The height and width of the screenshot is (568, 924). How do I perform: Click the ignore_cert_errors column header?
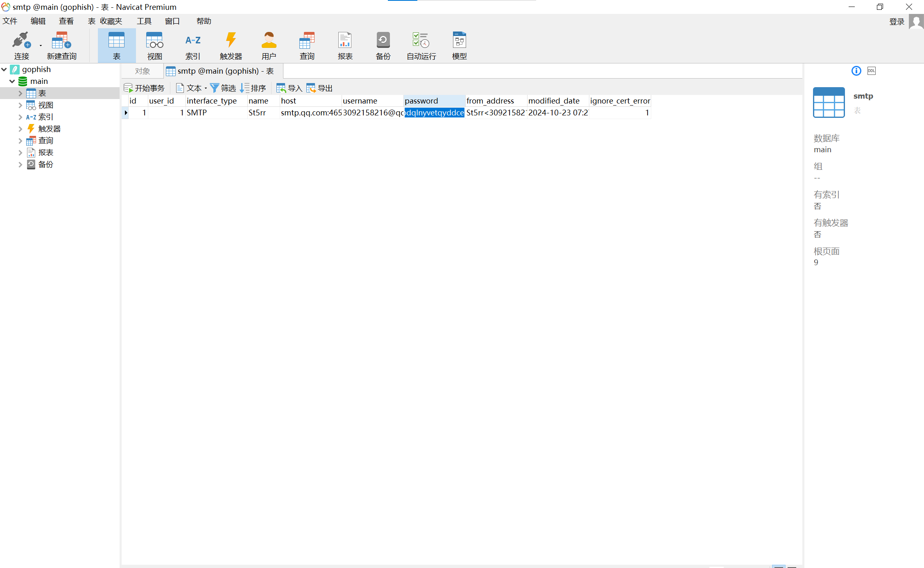click(x=620, y=101)
